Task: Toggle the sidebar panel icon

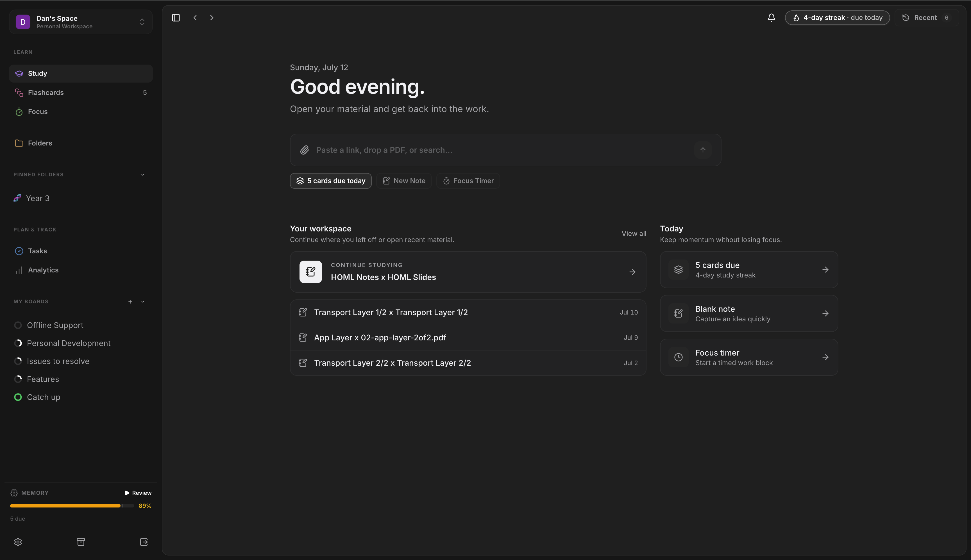Action: [176, 18]
